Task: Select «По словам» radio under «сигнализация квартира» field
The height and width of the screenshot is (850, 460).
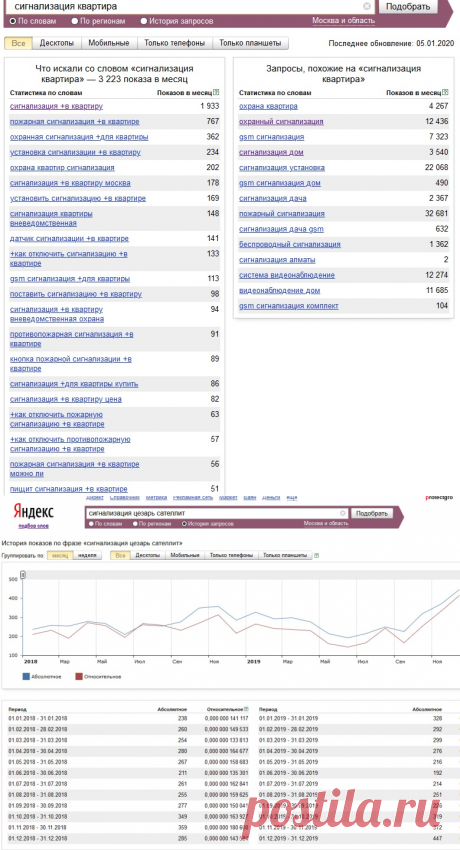Action: click(13, 21)
